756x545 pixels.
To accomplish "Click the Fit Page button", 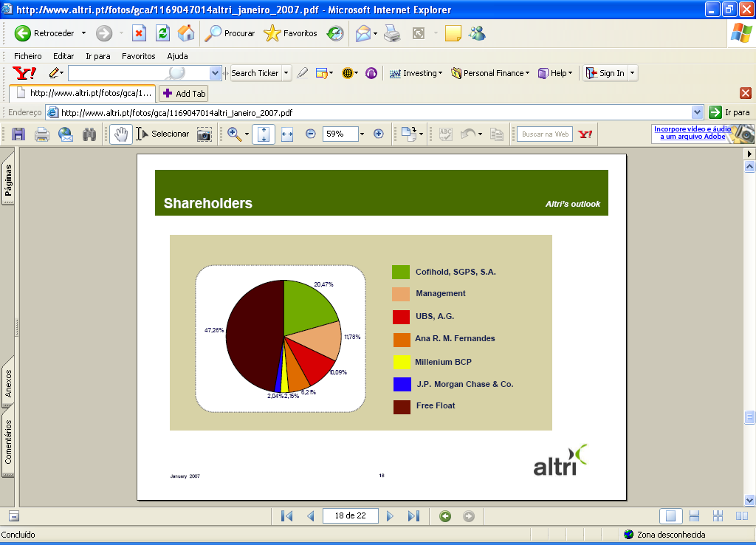I will tap(264, 134).
